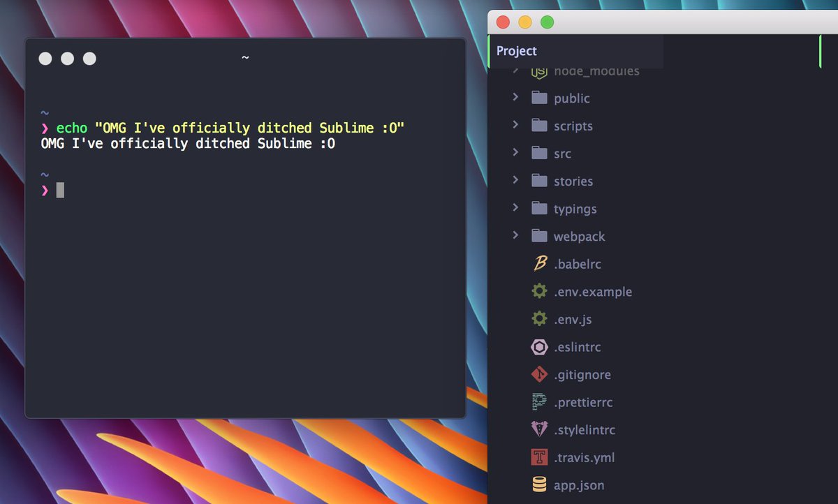Click the first gray terminal window button

tap(45, 59)
